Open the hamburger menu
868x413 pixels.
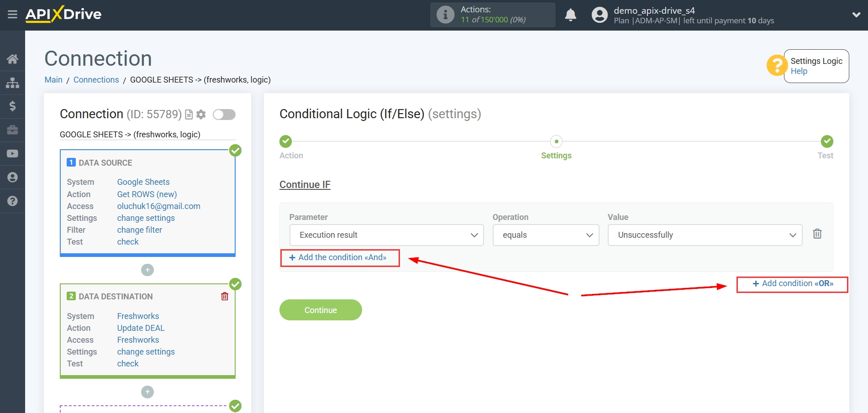pos(12,15)
